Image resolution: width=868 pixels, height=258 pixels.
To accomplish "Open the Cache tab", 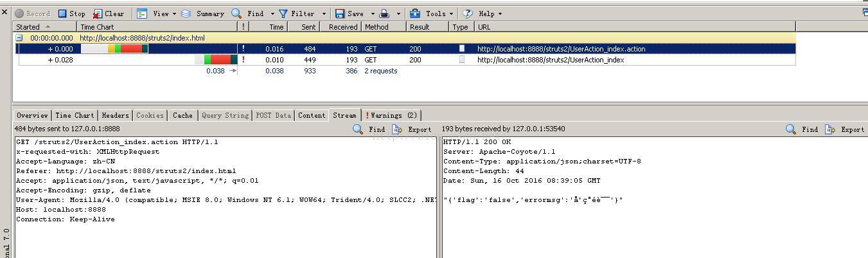I will [x=182, y=115].
